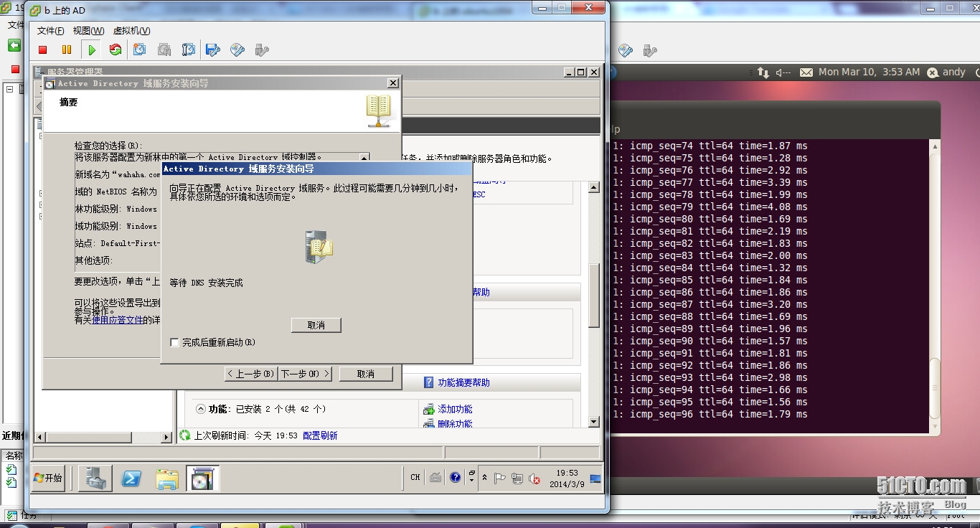
Task: Click 删除功能 link
Action: 455,424
